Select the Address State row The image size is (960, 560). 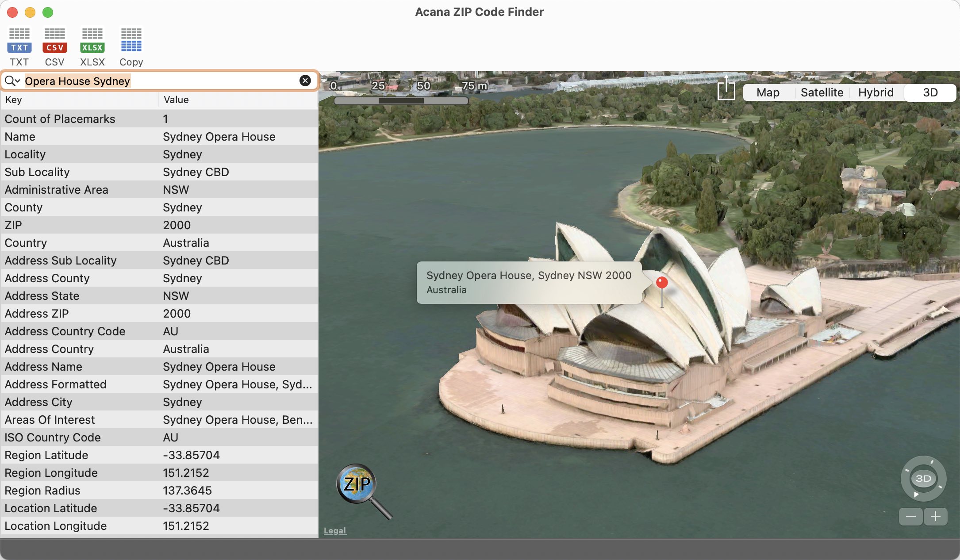click(159, 296)
